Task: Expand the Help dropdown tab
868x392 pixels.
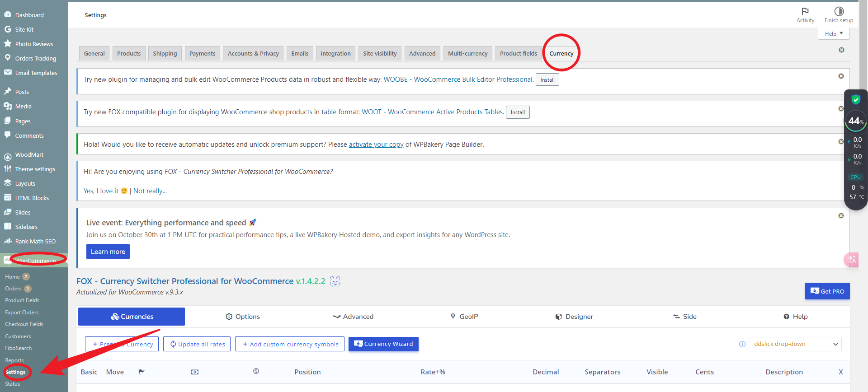Action: coord(834,34)
